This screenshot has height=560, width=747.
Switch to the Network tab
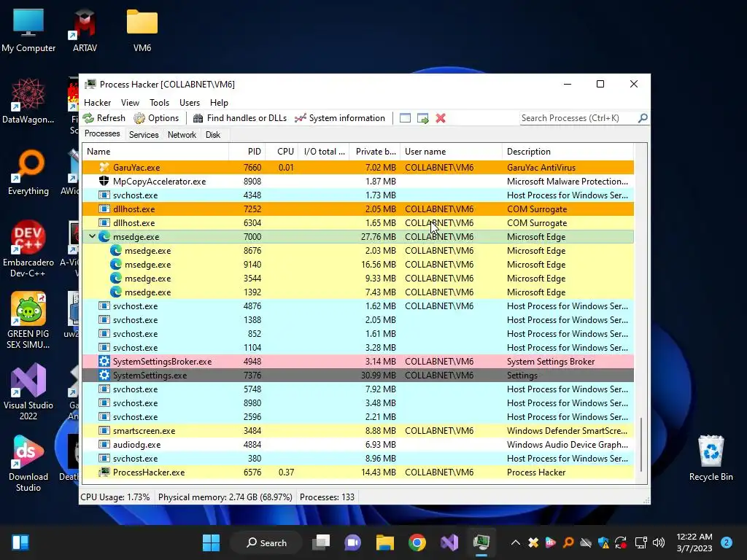[182, 135]
